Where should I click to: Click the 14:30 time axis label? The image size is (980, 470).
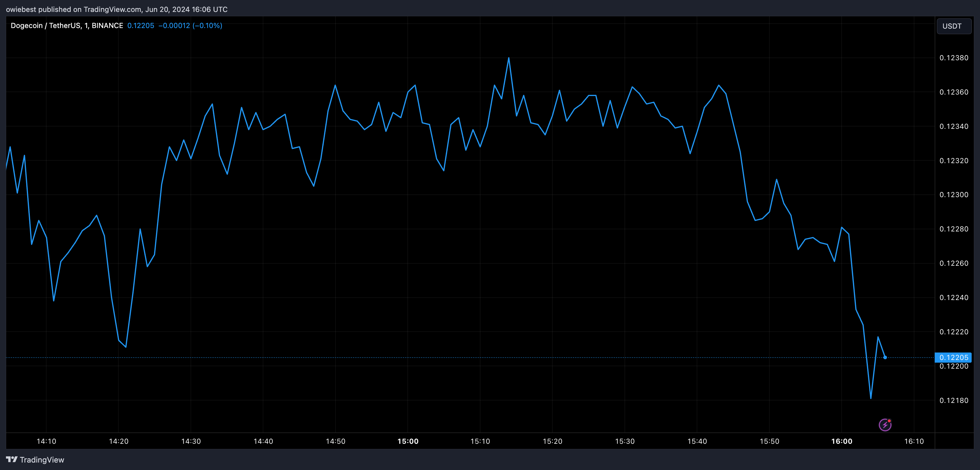click(191, 441)
